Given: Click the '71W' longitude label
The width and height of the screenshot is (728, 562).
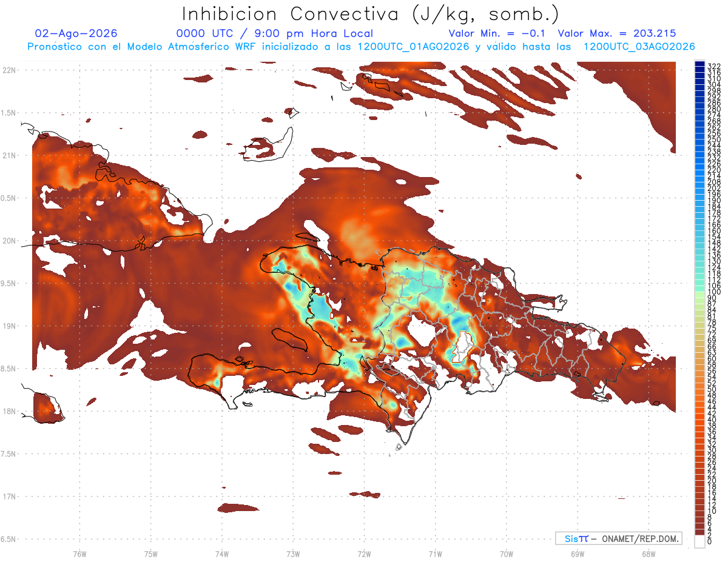Looking at the screenshot, I should (x=436, y=554).
